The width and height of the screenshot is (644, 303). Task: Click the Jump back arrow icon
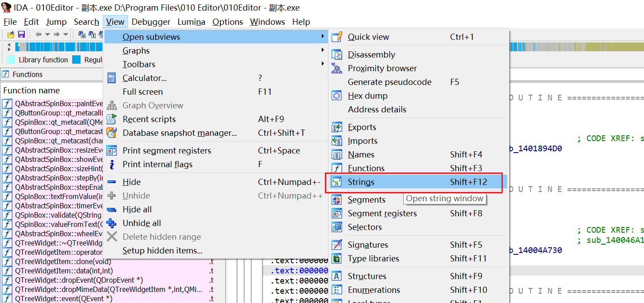[x=38, y=35]
